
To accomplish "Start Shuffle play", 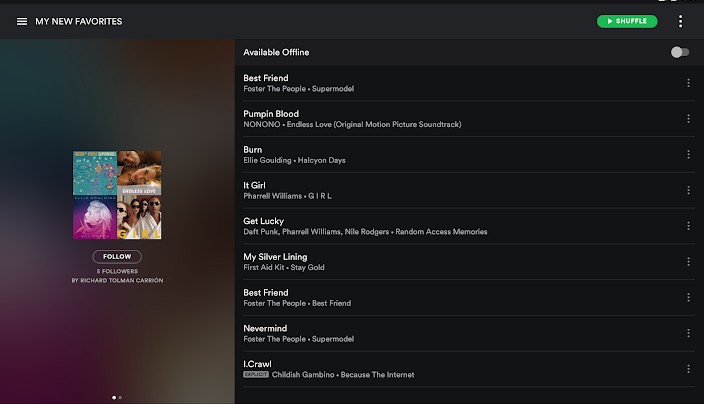I will pyautogui.click(x=627, y=21).
